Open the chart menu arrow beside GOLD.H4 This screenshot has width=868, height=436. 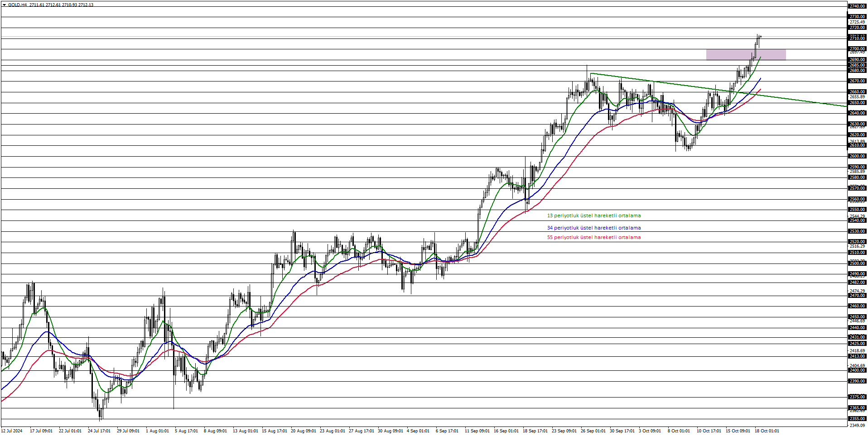point(4,5)
